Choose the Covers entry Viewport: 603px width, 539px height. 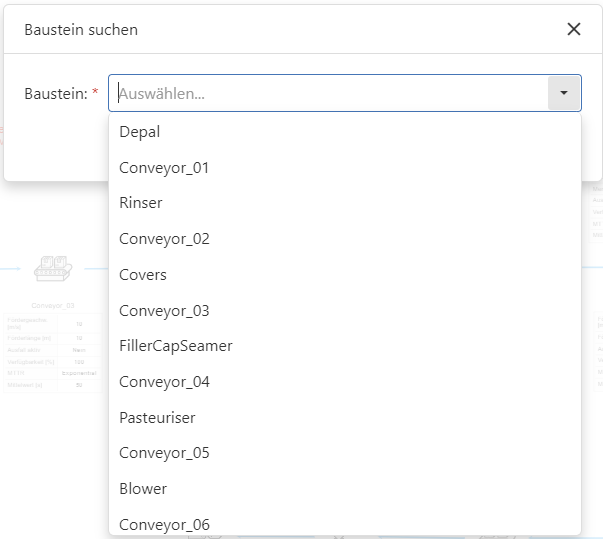click(143, 275)
